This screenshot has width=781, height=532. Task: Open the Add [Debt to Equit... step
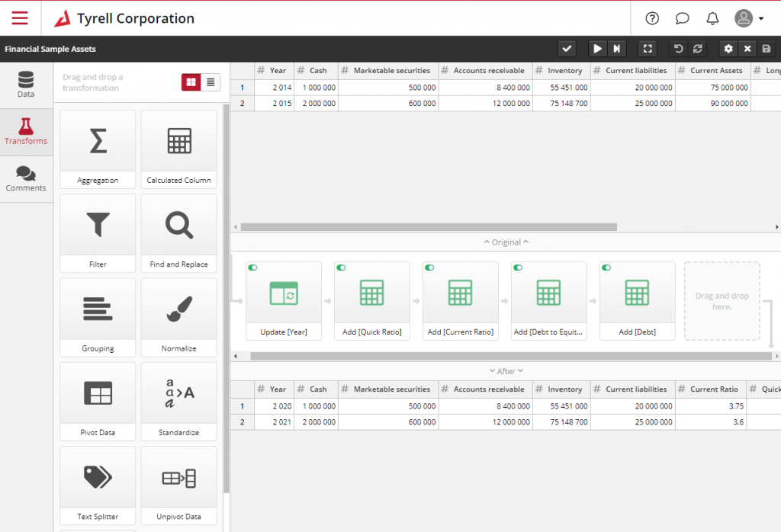[549, 301]
